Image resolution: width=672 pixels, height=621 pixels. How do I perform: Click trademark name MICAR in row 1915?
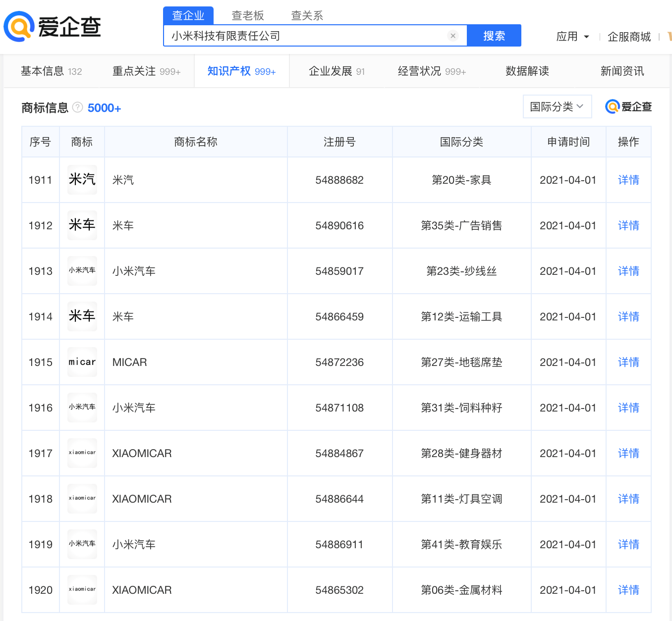coord(129,362)
